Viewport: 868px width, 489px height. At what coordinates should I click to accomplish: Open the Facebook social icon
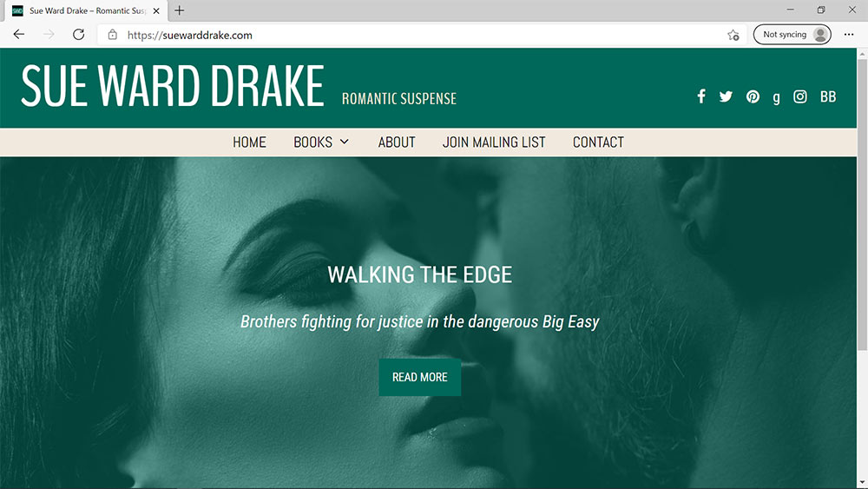pyautogui.click(x=700, y=96)
